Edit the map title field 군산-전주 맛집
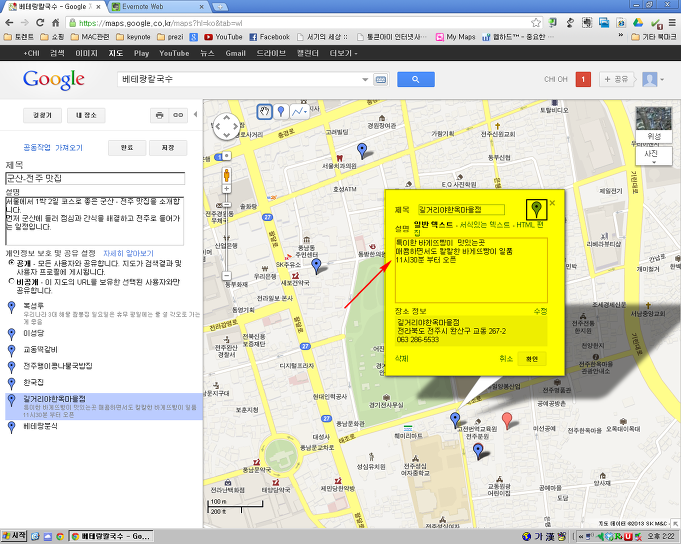This screenshot has width=681, height=544. tap(95, 178)
